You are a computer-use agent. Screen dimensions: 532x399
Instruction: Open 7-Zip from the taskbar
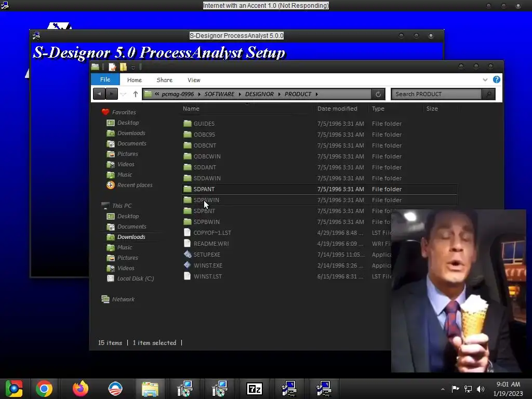click(x=255, y=389)
